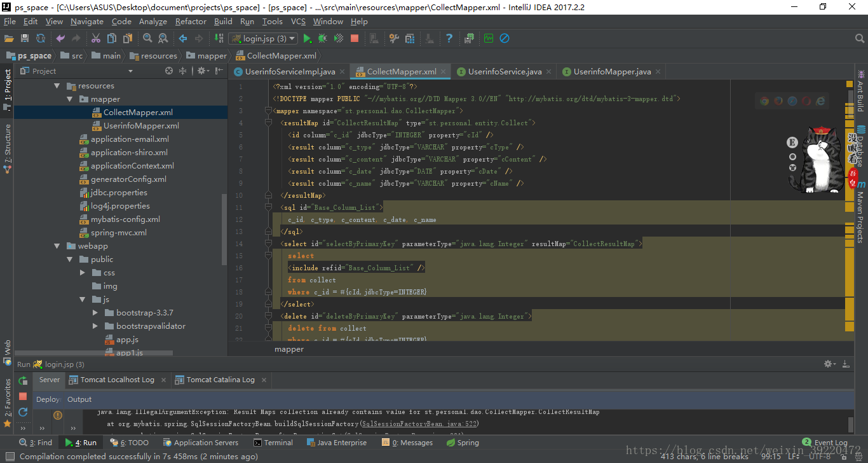Click the Find magnifier icon
The width and height of the screenshot is (868, 463).
pyautogui.click(x=147, y=38)
